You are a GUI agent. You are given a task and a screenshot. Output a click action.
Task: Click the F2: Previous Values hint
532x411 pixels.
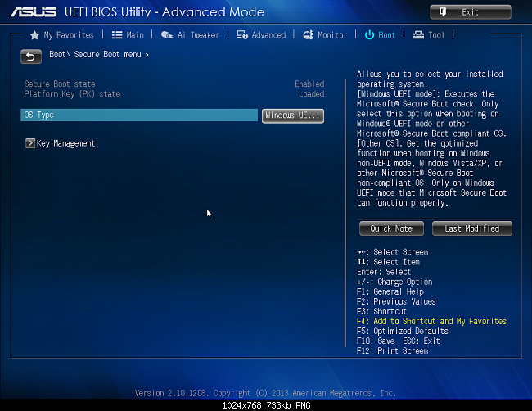[396, 301]
